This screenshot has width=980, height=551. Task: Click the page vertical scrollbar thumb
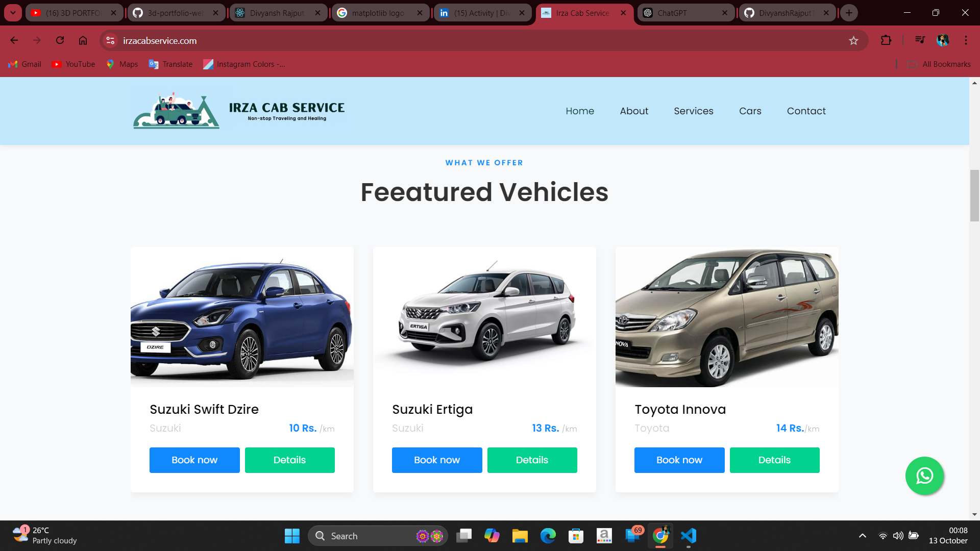click(974, 196)
